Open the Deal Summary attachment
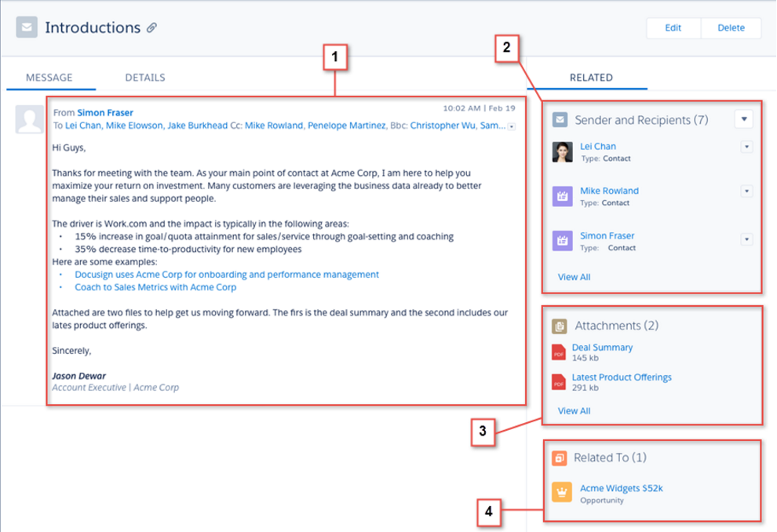The width and height of the screenshot is (777, 532). [x=602, y=348]
